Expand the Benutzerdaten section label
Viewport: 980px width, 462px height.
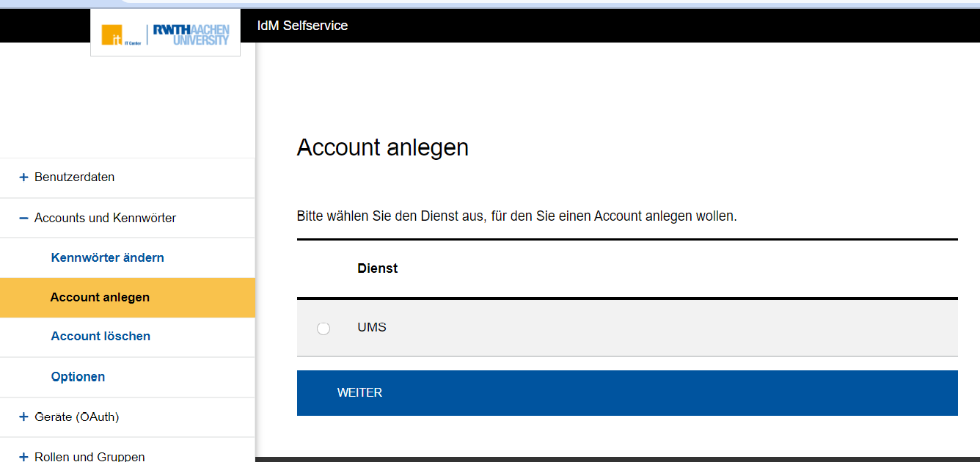(x=74, y=177)
